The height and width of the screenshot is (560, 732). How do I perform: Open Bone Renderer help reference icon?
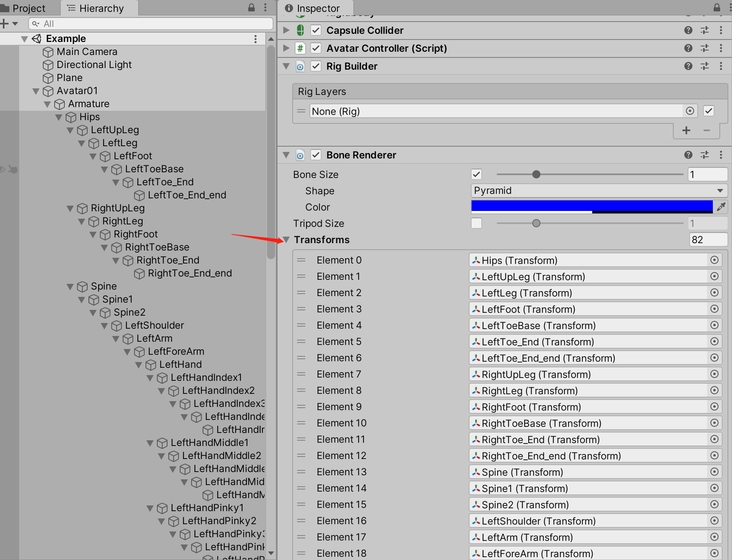pos(688,155)
